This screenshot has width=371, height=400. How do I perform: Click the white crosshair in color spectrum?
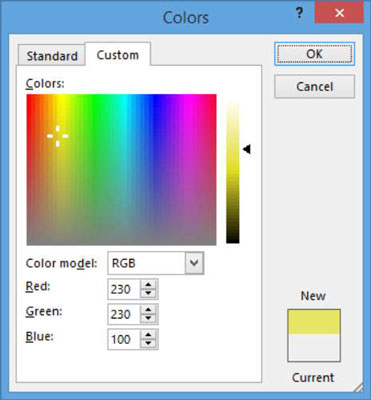[x=58, y=136]
